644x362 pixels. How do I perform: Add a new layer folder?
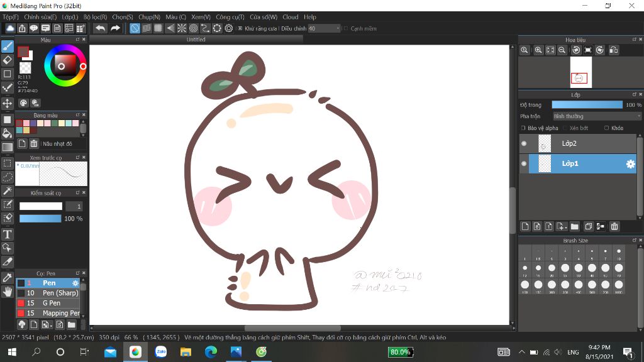(x=575, y=226)
